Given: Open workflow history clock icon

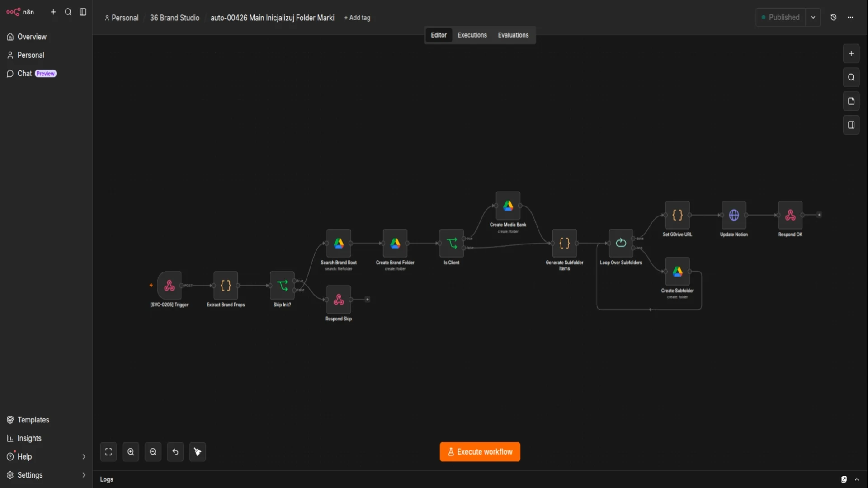Looking at the screenshot, I should (834, 17).
